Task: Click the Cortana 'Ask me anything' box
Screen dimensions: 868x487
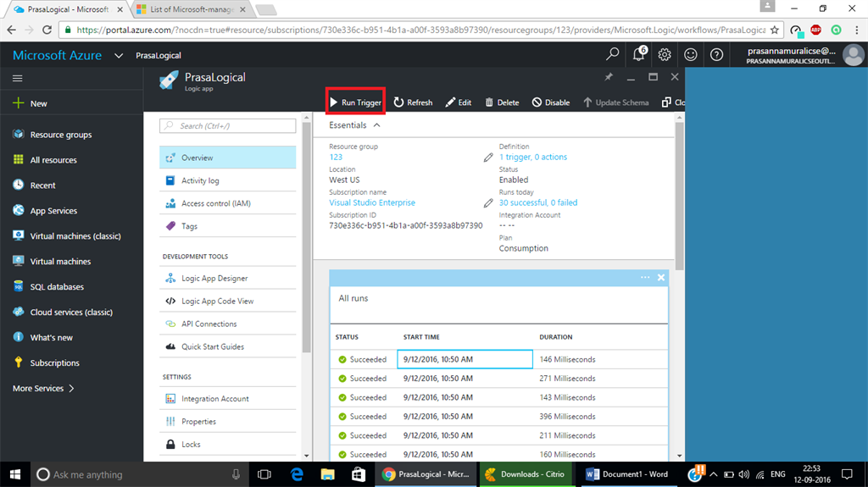Action: click(x=138, y=474)
